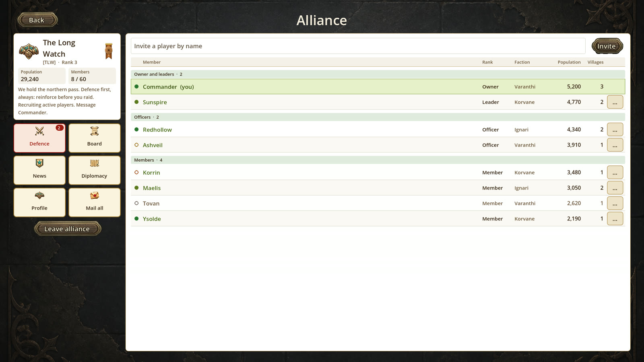Click the Members 8 / 60 stat

point(92,76)
